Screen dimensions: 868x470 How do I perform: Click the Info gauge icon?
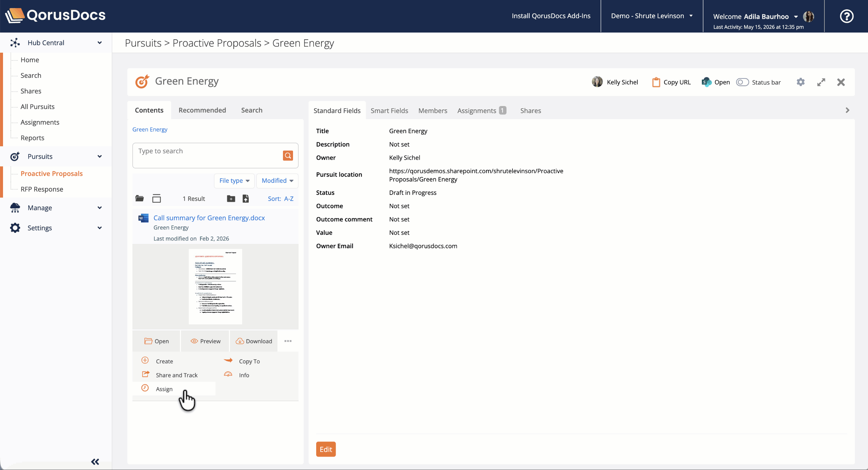pos(228,374)
